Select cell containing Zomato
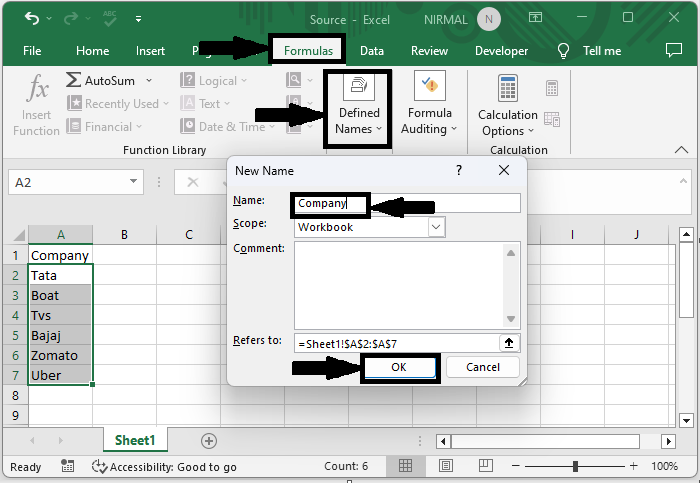Viewport: 700px width, 483px height. (61, 355)
